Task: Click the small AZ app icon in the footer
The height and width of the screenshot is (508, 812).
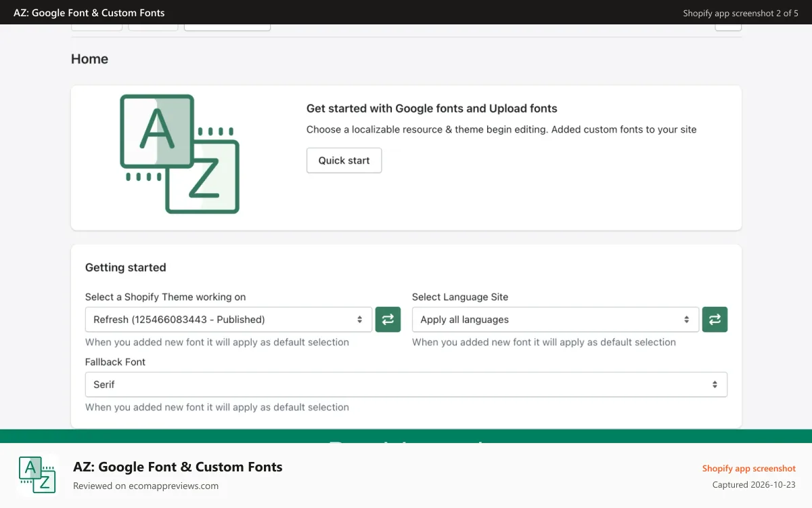Action: [37, 475]
